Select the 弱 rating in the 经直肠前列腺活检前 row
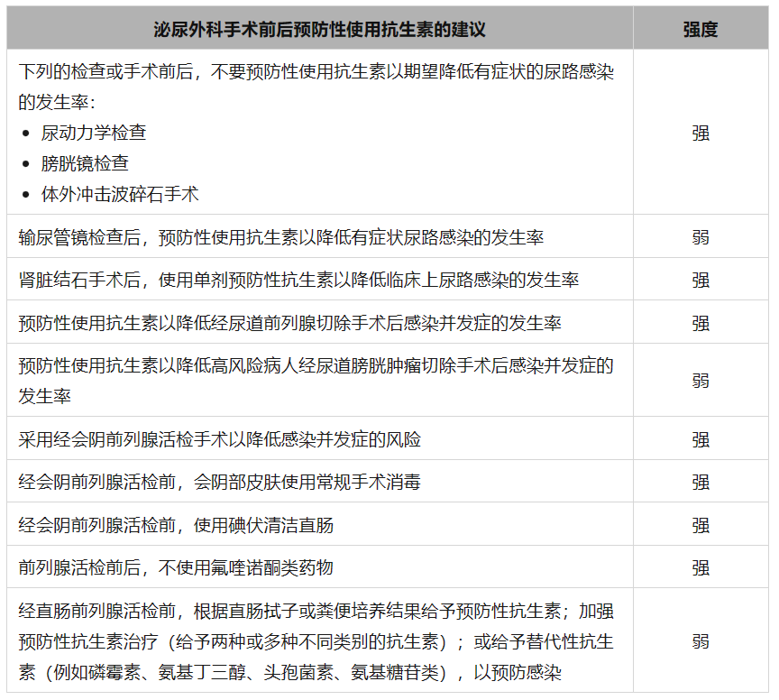The height and width of the screenshot is (700, 779). tap(701, 641)
